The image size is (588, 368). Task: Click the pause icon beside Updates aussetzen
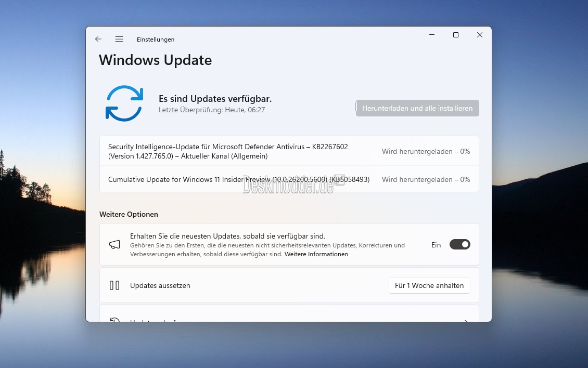click(x=114, y=285)
